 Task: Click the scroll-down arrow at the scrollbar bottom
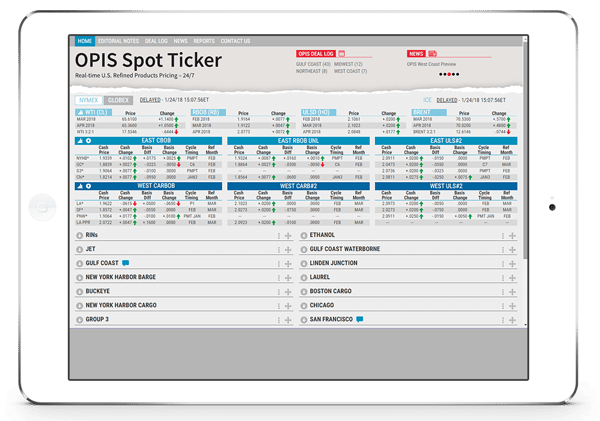tap(525, 325)
